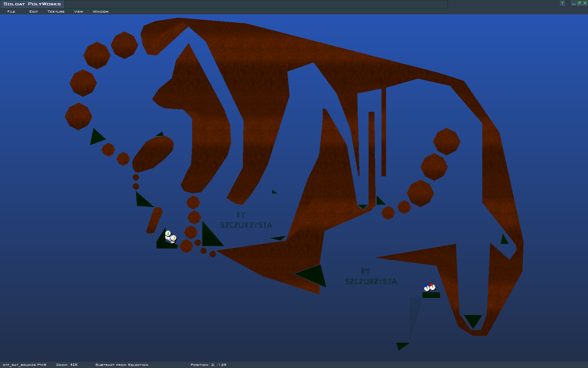The width and height of the screenshot is (588, 368).
Task: Open the Window menu
Action: [100, 12]
